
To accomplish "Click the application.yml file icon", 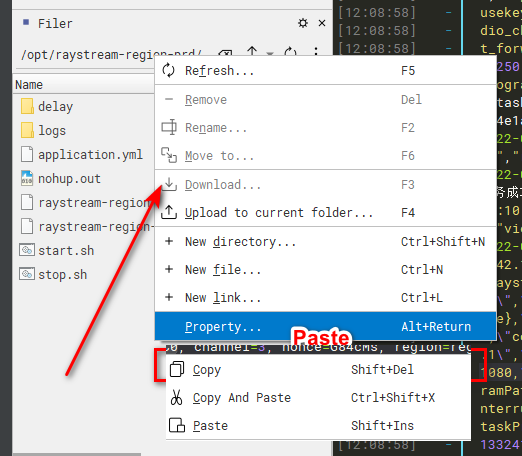I will 27,154.
